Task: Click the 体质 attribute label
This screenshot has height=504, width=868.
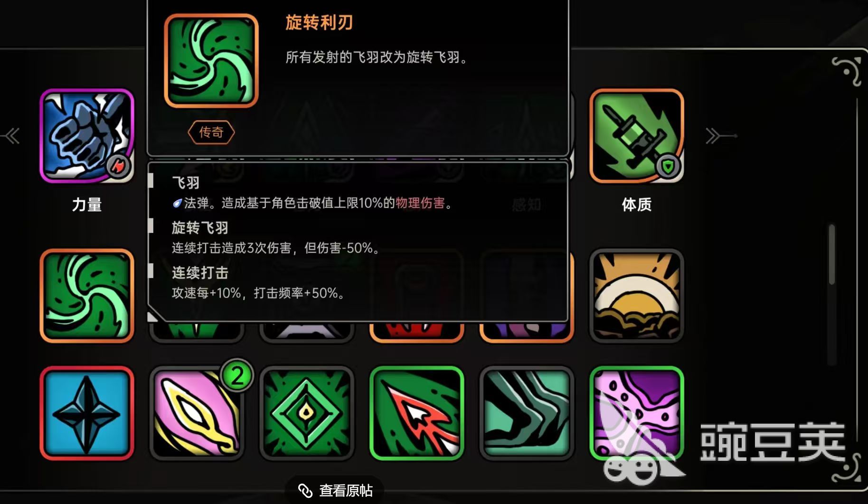Action: (636, 205)
